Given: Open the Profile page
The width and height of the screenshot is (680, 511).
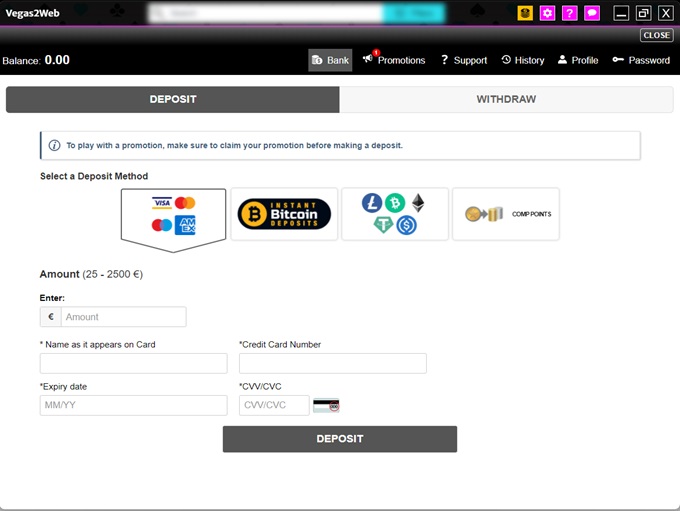Looking at the screenshot, I should 578,60.
